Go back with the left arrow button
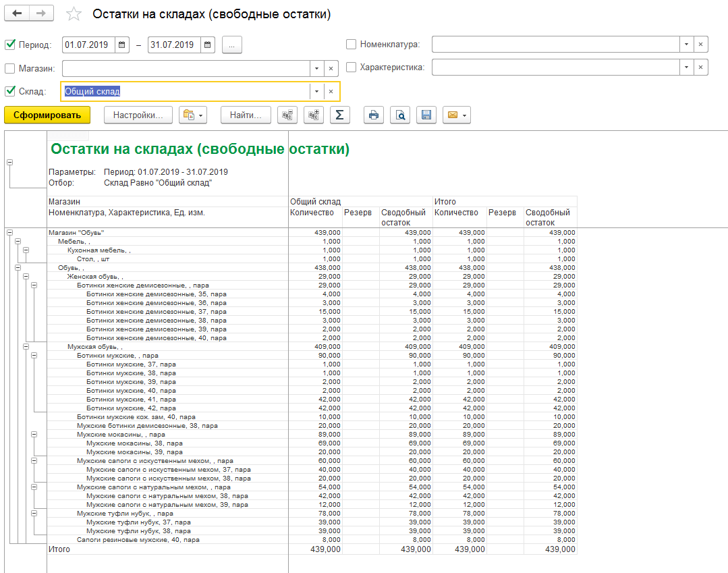This screenshot has width=728, height=573. [x=17, y=13]
